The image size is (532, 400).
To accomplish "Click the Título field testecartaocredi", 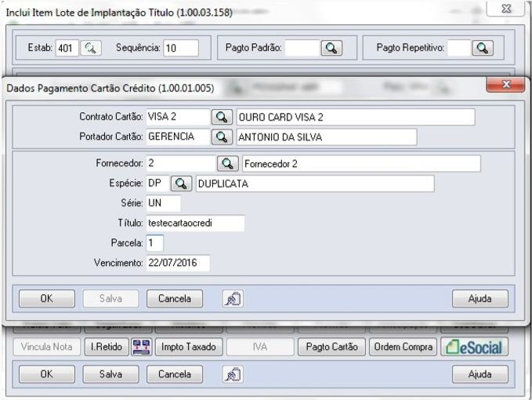I will click(195, 224).
